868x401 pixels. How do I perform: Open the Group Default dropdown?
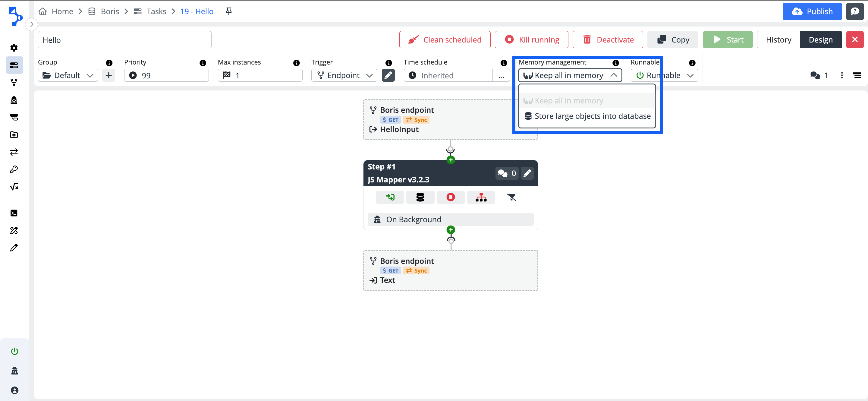[68, 75]
